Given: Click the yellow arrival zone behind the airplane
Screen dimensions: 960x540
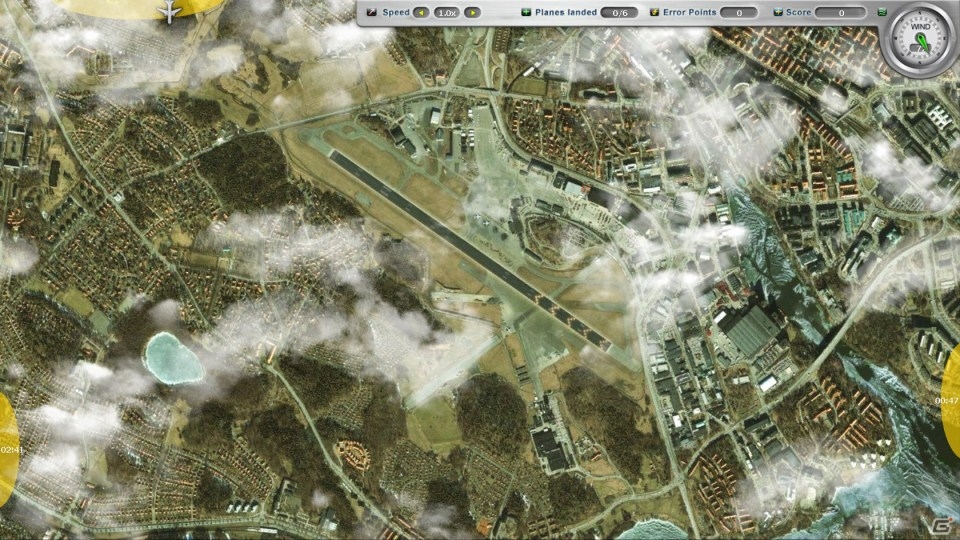Looking at the screenshot, I should [x=138, y=7].
